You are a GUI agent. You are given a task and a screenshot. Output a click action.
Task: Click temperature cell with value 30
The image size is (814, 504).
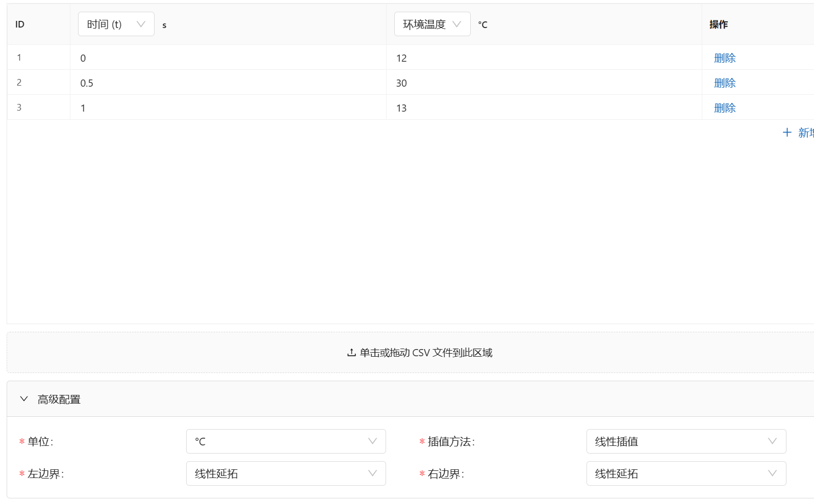(x=544, y=83)
